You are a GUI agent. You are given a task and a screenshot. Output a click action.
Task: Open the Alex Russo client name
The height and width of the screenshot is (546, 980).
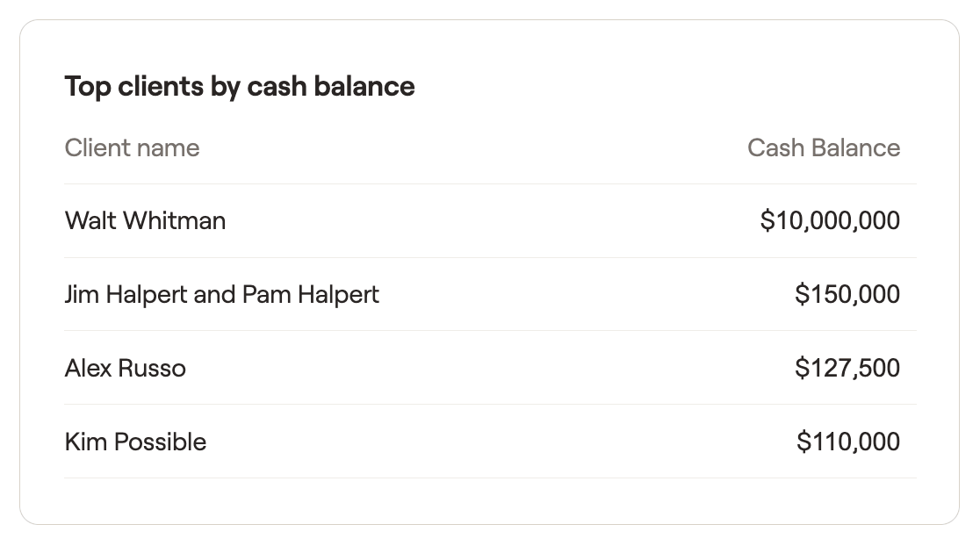125,368
